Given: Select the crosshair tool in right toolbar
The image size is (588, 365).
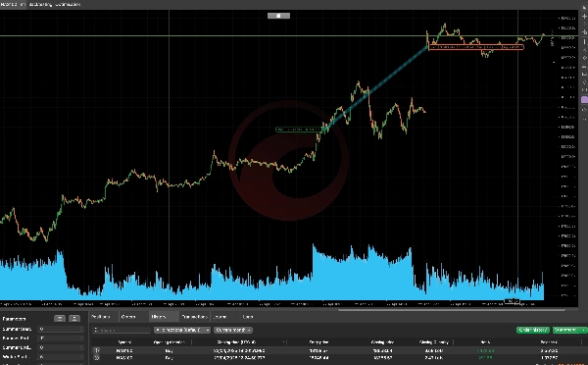Looking at the screenshot, I should (x=584, y=17).
